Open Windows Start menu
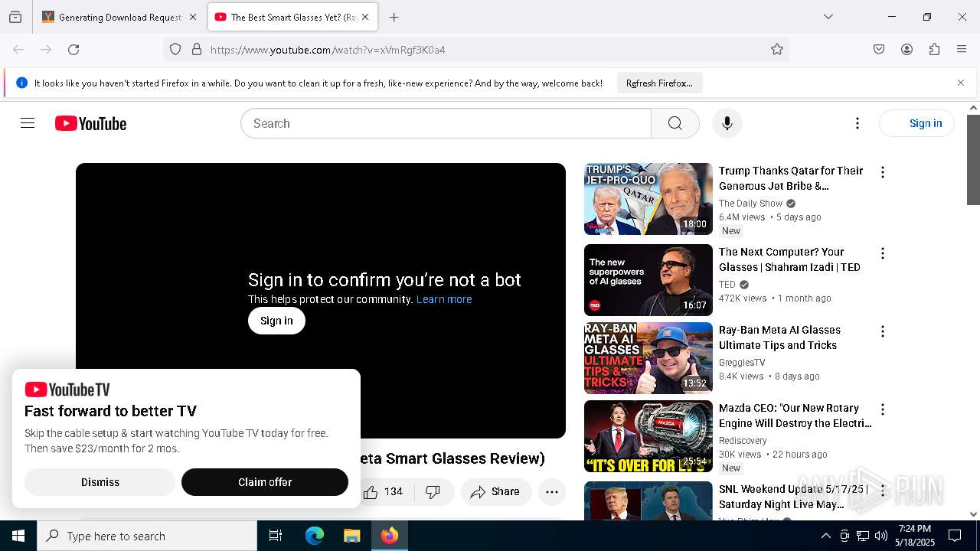This screenshot has width=980, height=551. (x=18, y=536)
